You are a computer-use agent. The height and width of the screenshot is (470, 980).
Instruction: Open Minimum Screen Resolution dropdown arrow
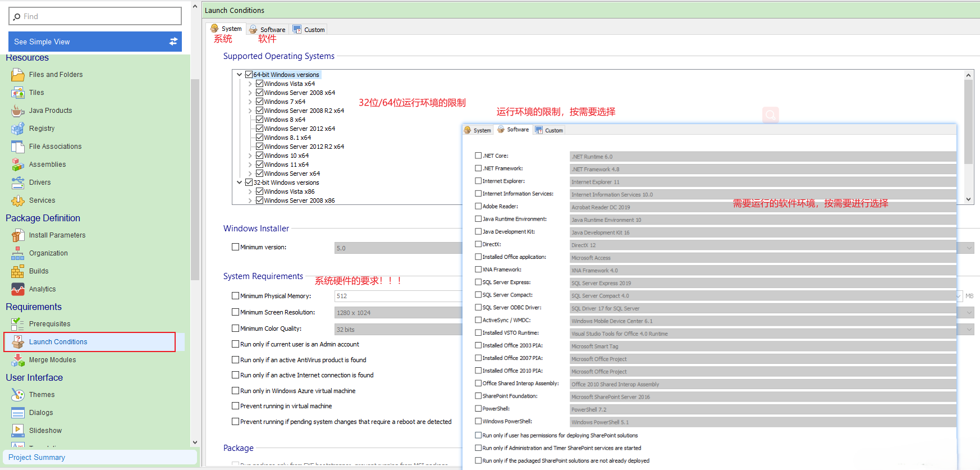point(969,313)
